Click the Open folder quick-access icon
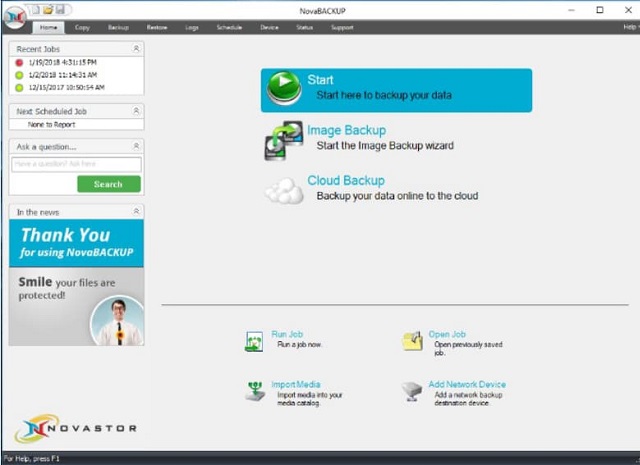This screenshot has width=640, height=465. [x=48, y=9]
